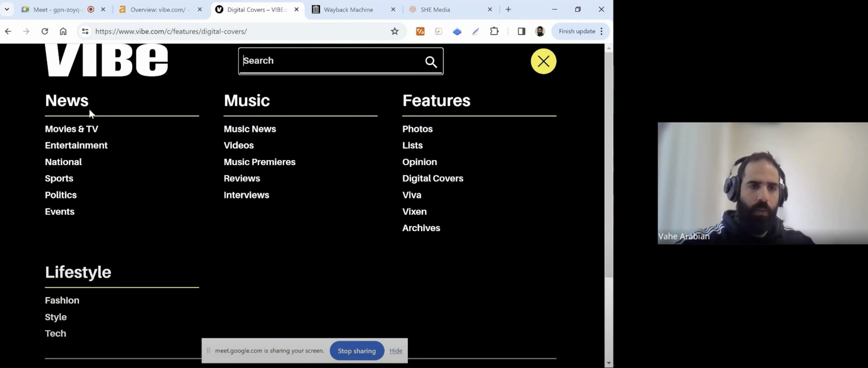This screenshot has height=368, width=868.
Task: Switch to the Wayback Machine tab
Action: click(x=348, y=10)
